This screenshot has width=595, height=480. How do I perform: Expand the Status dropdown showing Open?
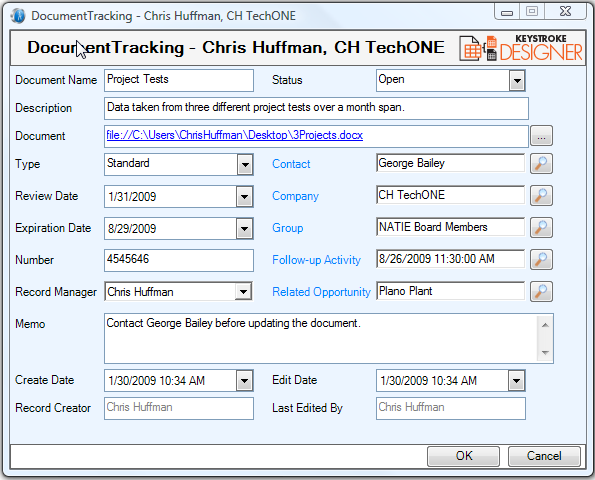(517, 80)
